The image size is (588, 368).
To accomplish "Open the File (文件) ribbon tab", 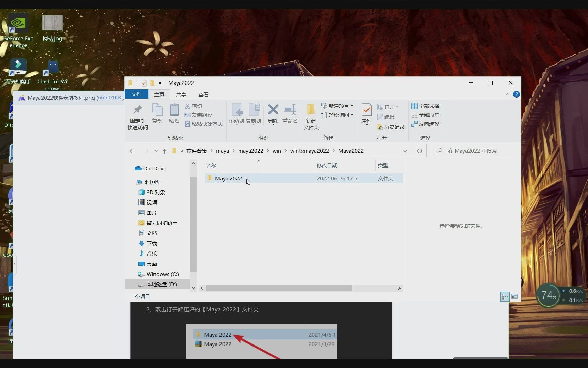I will tap(136, 94).
